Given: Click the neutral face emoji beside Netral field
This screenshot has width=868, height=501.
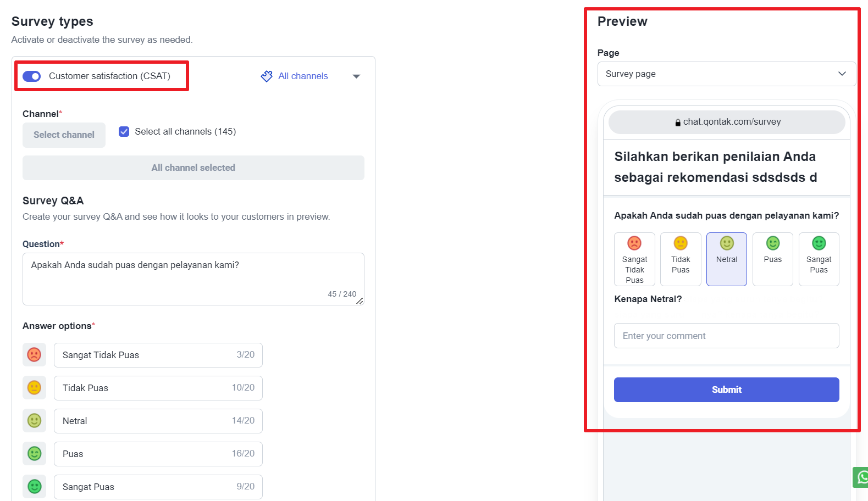Looking at the screenshot, I should click(x=34, y=421).
